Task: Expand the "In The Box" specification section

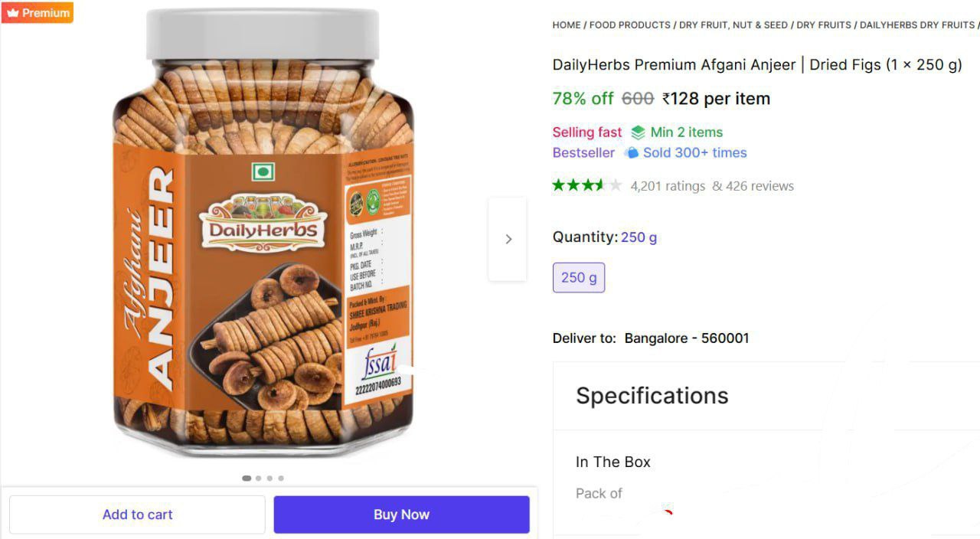Action: click(612, 462)
